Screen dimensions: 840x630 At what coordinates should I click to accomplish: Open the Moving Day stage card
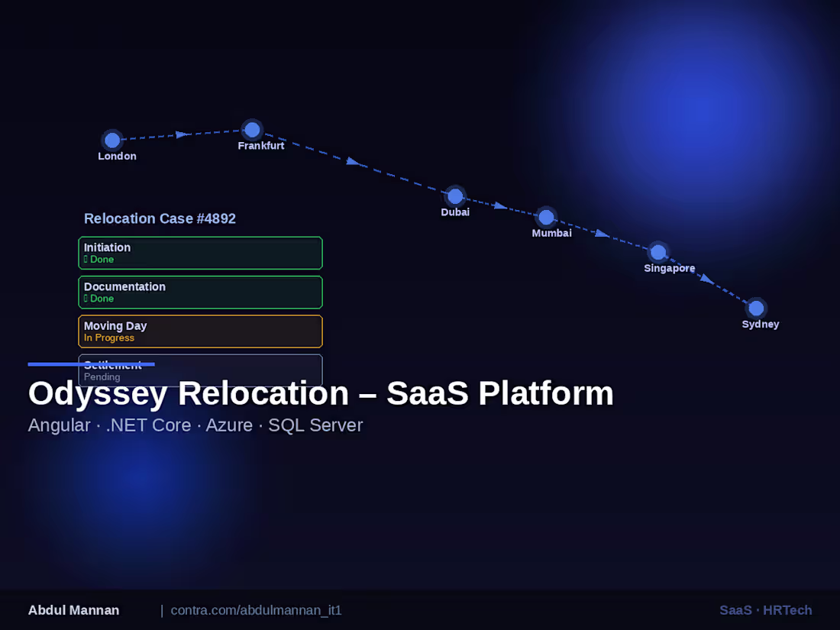(200, 331)
